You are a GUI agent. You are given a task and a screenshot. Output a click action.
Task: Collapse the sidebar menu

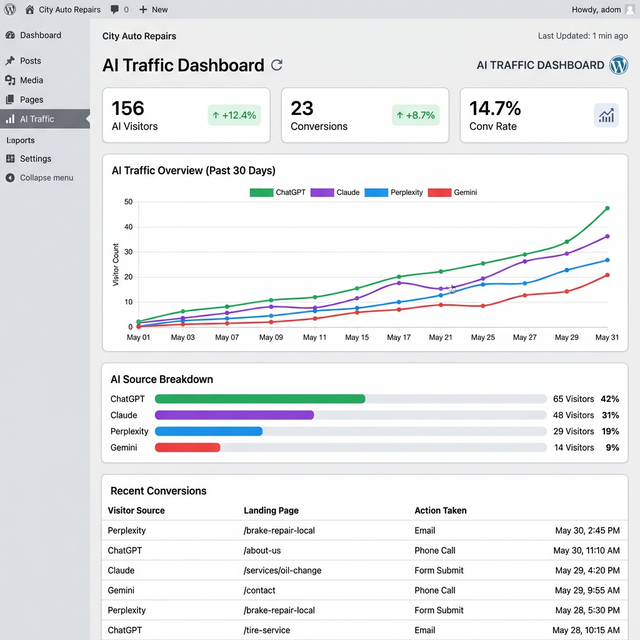point(45,178)
